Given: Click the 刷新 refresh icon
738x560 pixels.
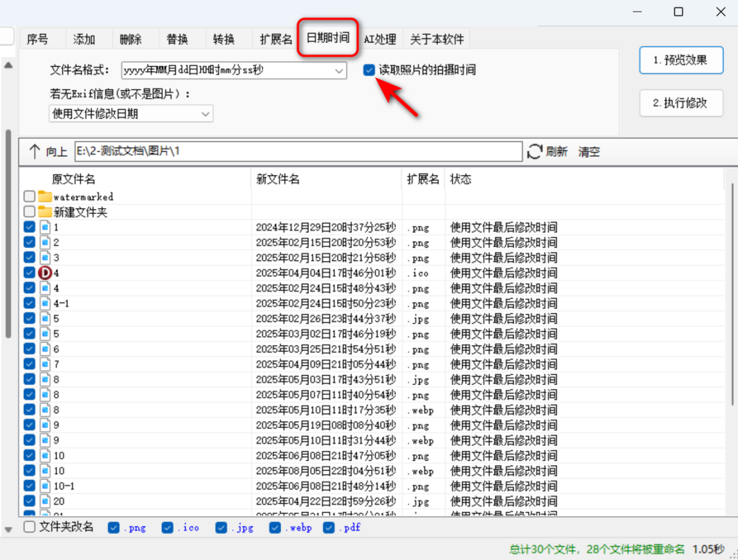Looking at the screenshot, I should pyautogui.click(x=534, y=152).
